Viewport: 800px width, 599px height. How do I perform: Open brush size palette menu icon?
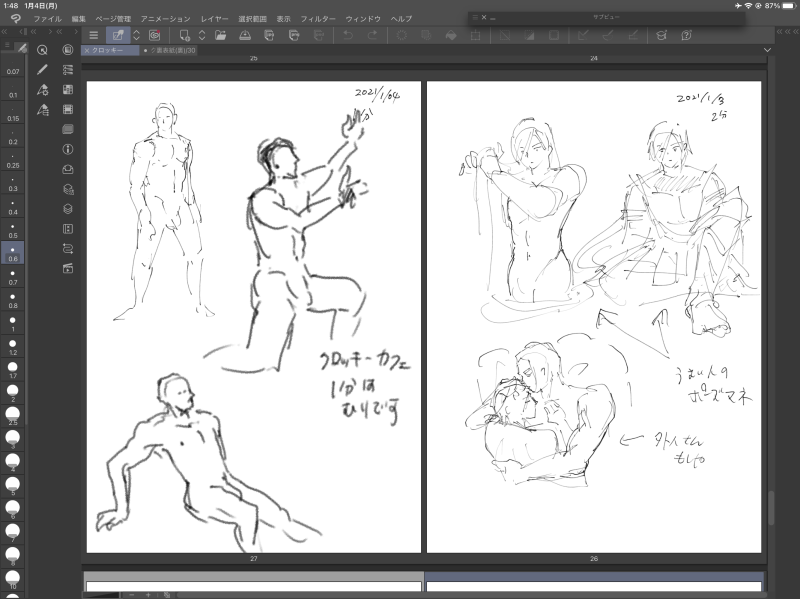(x=7, y=45)
